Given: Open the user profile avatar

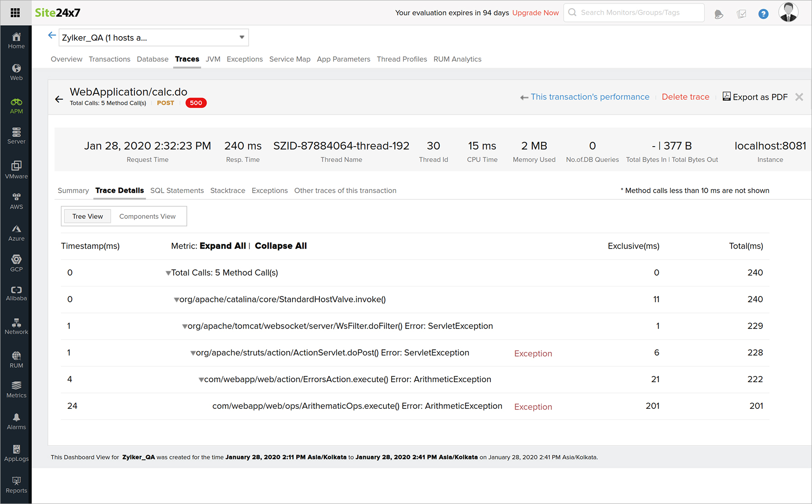Looking at the screenshot, I should coord(789,12).
